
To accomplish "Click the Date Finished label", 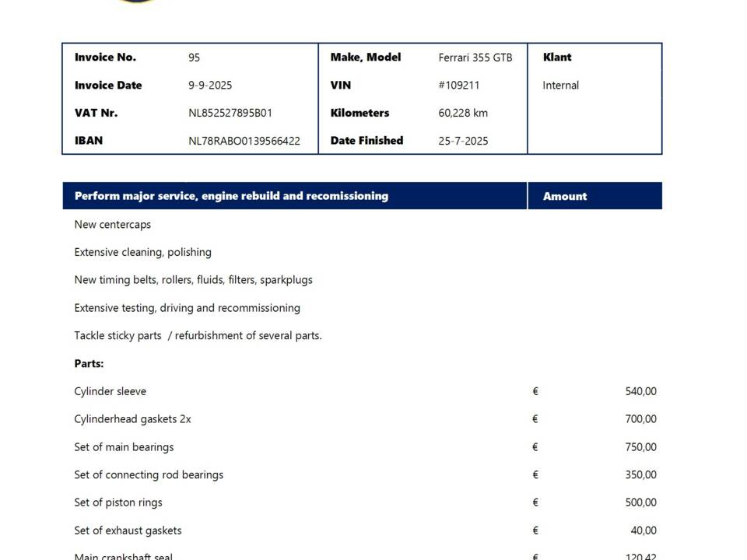I will click(x=366, y=141).
